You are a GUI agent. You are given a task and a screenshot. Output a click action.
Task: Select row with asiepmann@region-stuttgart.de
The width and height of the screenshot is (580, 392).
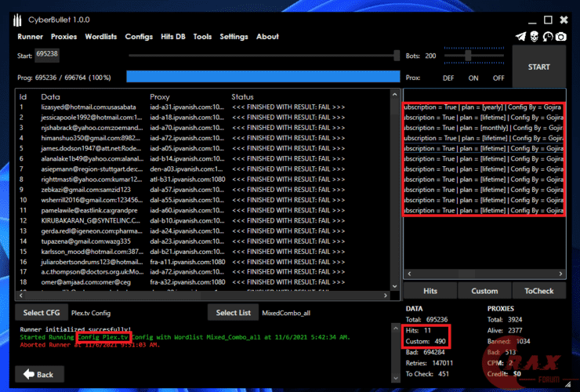coord(203,169)
